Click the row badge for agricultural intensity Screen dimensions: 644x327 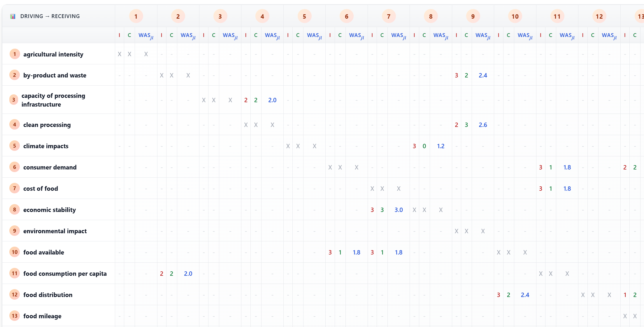coord(15,54)
